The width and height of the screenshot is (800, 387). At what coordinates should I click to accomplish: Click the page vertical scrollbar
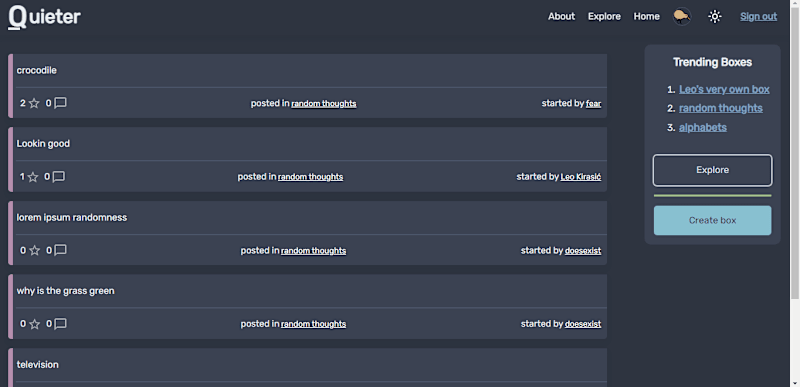pos(795,153)
